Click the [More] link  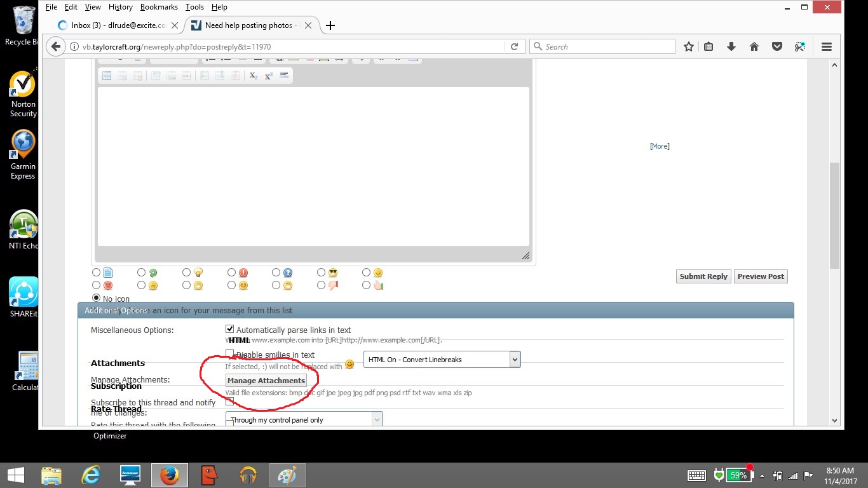(x=660, y=146)
